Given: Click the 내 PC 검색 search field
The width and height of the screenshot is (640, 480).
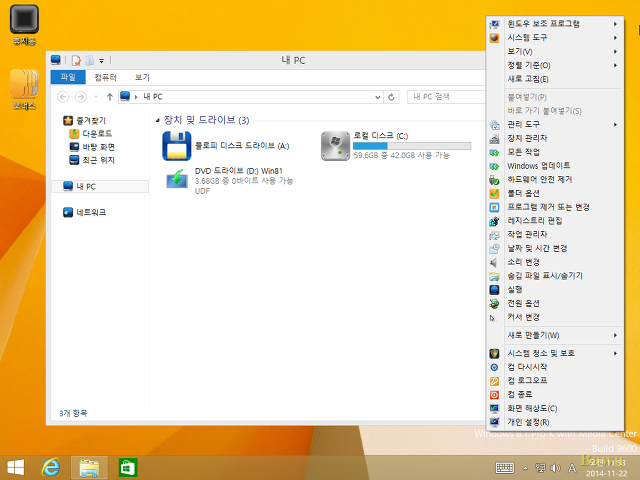Looking at the screenshot, I should (x=447, y=97).
